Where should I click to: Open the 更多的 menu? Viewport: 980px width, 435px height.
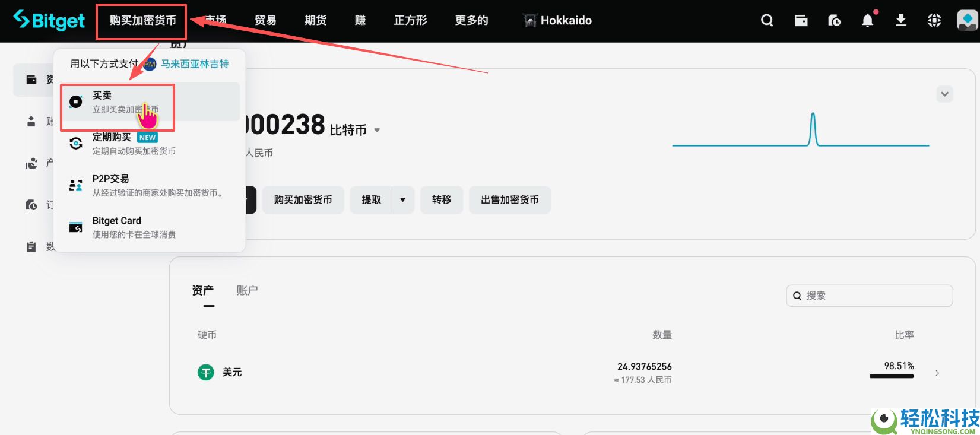[x=471, y=20]
